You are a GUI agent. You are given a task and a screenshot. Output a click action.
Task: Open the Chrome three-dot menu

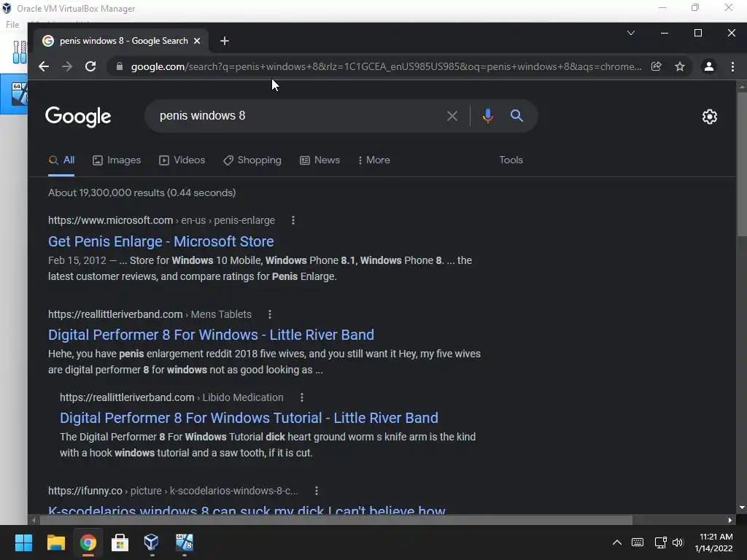tap(732, 66)
